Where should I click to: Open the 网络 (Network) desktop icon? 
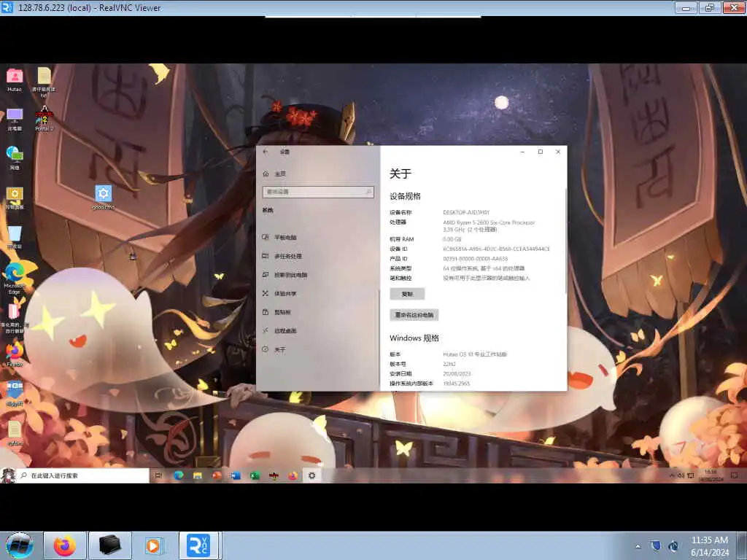[x=15, y=158]
